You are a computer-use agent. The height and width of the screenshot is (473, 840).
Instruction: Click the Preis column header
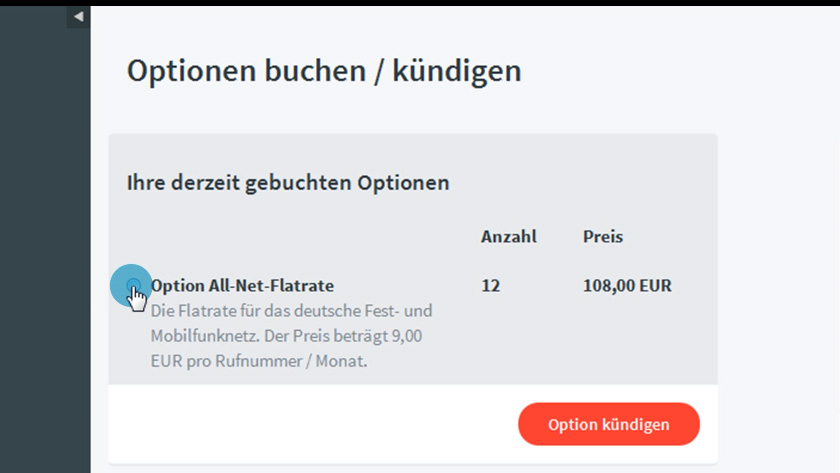click(602, 237)
